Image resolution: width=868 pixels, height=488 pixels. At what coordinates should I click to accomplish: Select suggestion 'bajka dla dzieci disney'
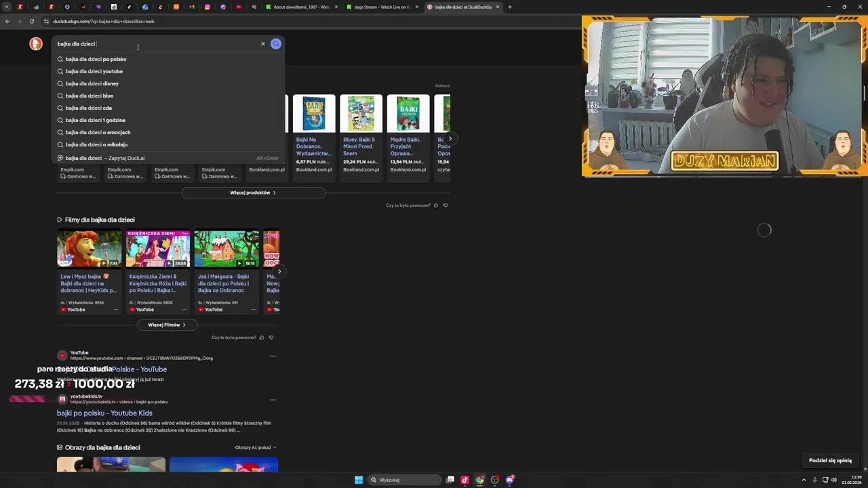[168, 83]
